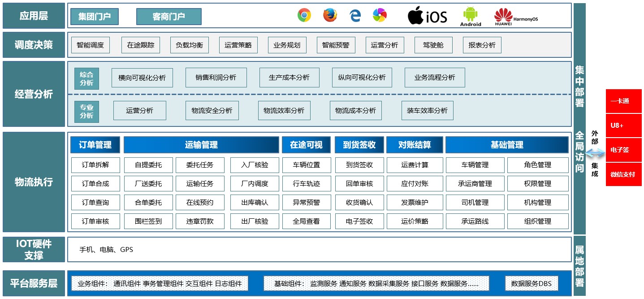
Task: Click the red 微信支付 entry
Action: tap(623, 174)
